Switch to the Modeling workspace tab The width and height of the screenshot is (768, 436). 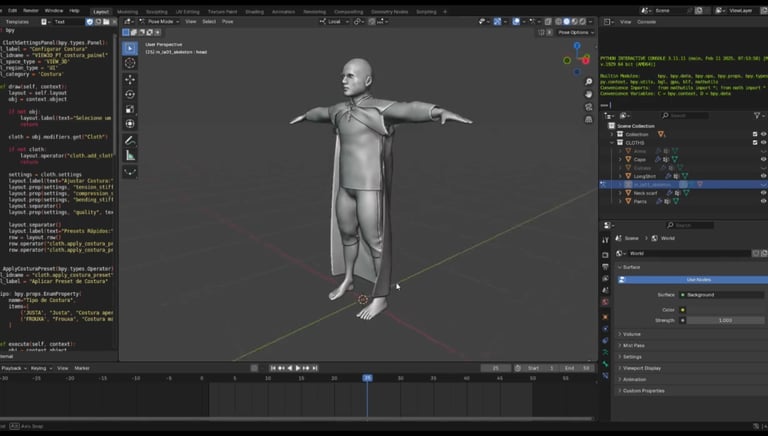(127, 12)
